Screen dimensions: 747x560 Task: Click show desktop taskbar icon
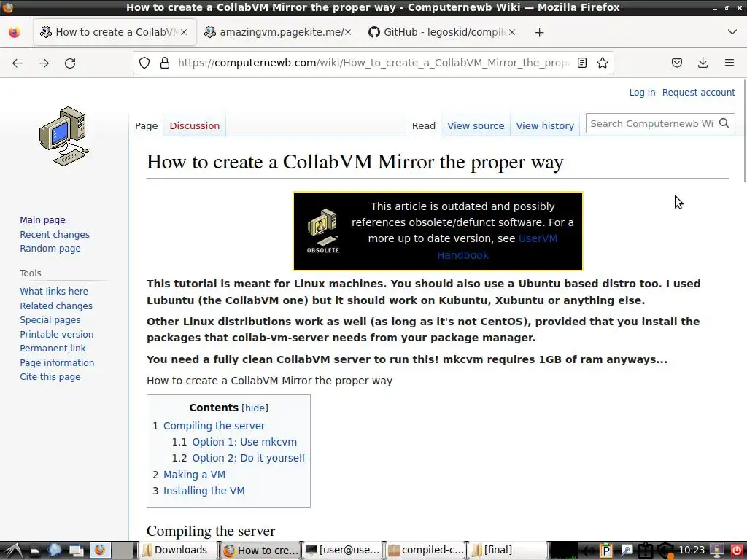click(76, 551)
